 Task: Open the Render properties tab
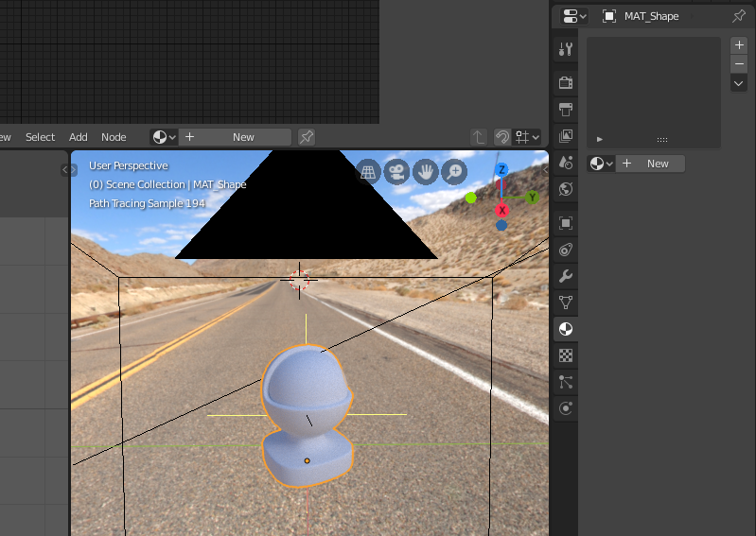click(x=566, y=82)
